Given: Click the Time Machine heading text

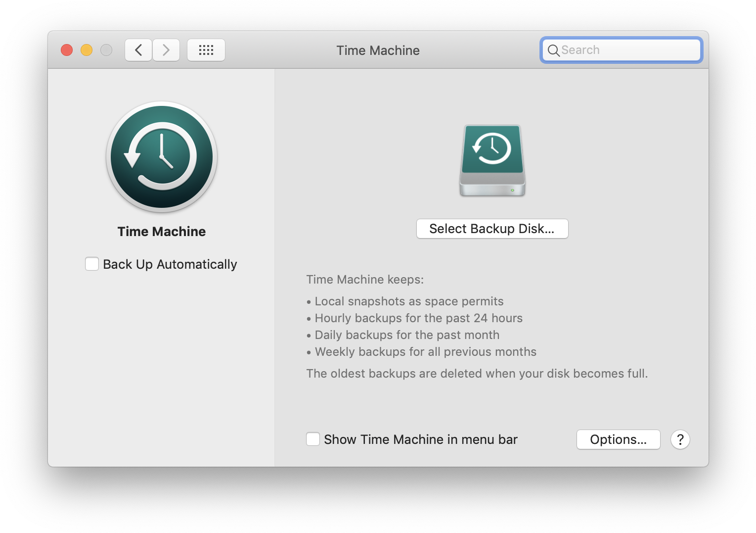Looking at the screenshot, I should (161, 231).
